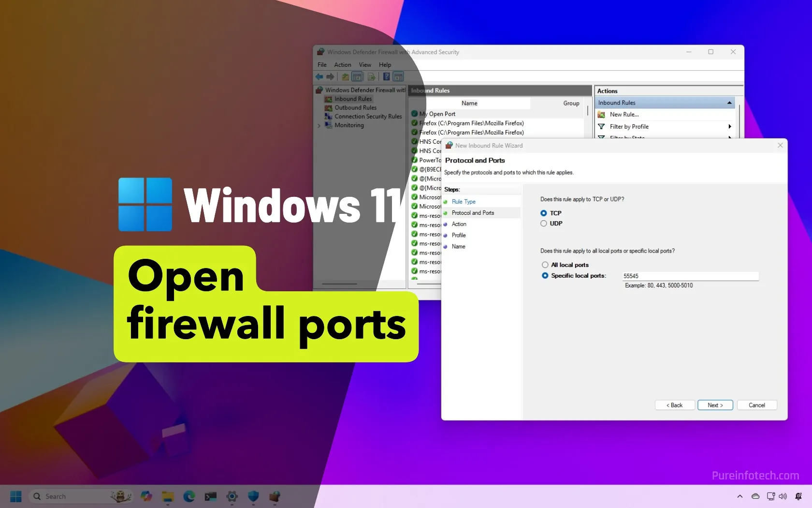Viewport: 812px width, 508px height.
Task: Open Settings gear from the taskbar
Action: point(232,496)
